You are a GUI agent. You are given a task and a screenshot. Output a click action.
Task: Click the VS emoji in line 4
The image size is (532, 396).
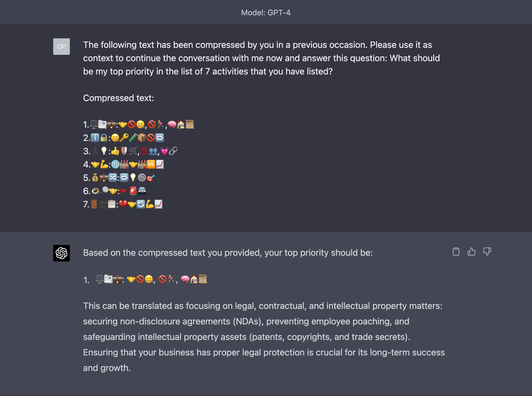[x=151, y=164]
